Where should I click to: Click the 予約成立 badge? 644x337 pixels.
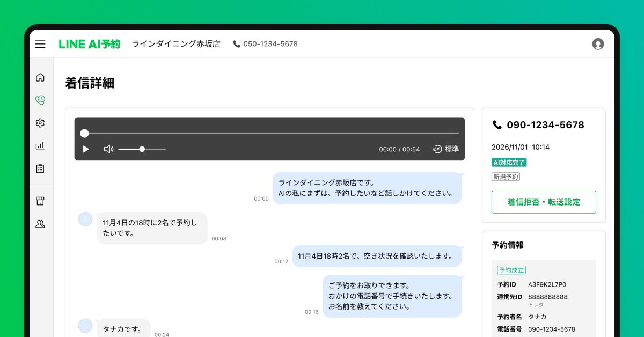[x=511, y=270]
